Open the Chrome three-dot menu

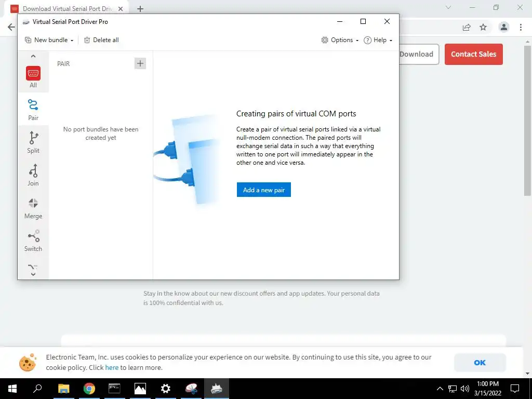pyautogui.click(x=521, y=27)
